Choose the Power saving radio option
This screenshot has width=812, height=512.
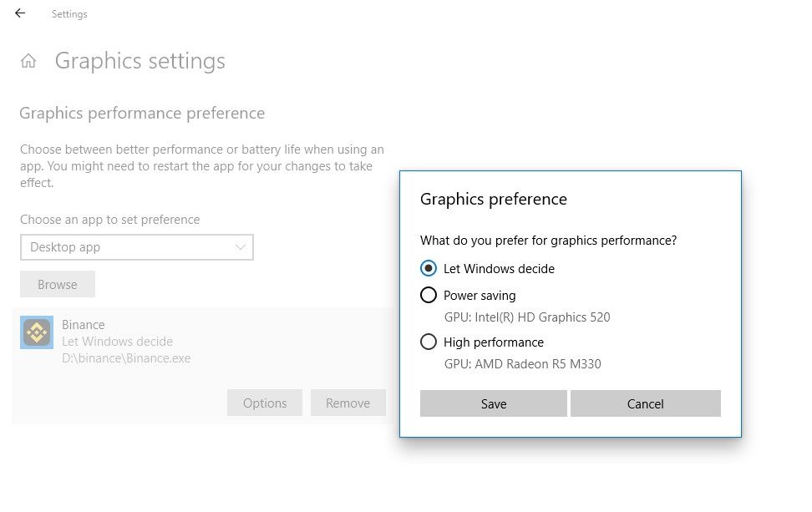429,295
